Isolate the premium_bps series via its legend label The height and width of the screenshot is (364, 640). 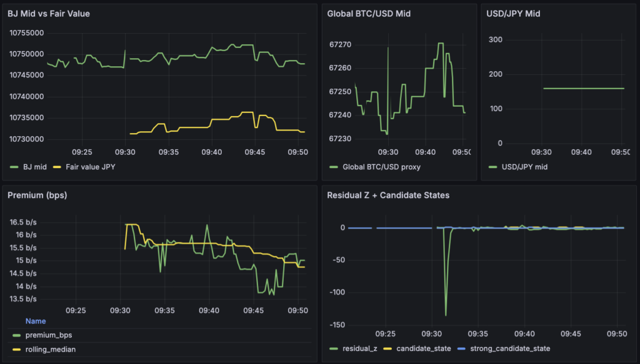click(47, 335)
